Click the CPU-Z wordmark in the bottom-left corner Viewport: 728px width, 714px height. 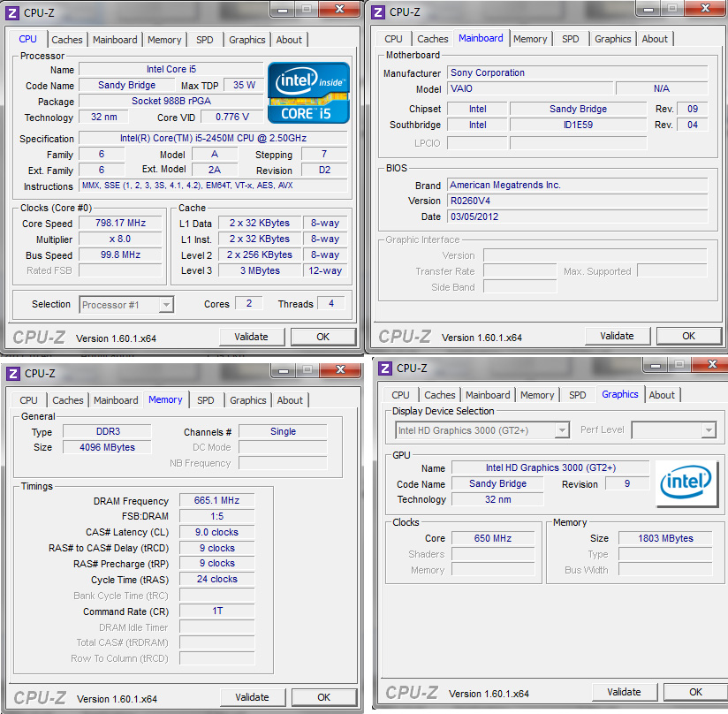click(39, 336)
